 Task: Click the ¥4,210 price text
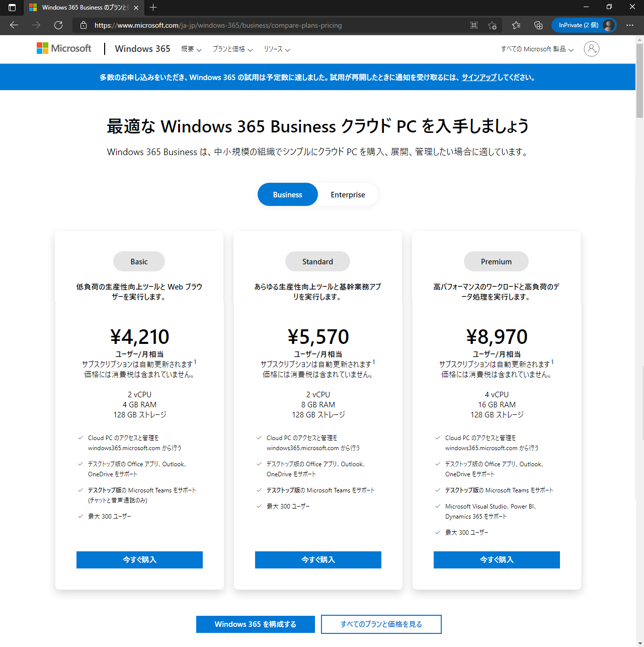pos(140,337)
